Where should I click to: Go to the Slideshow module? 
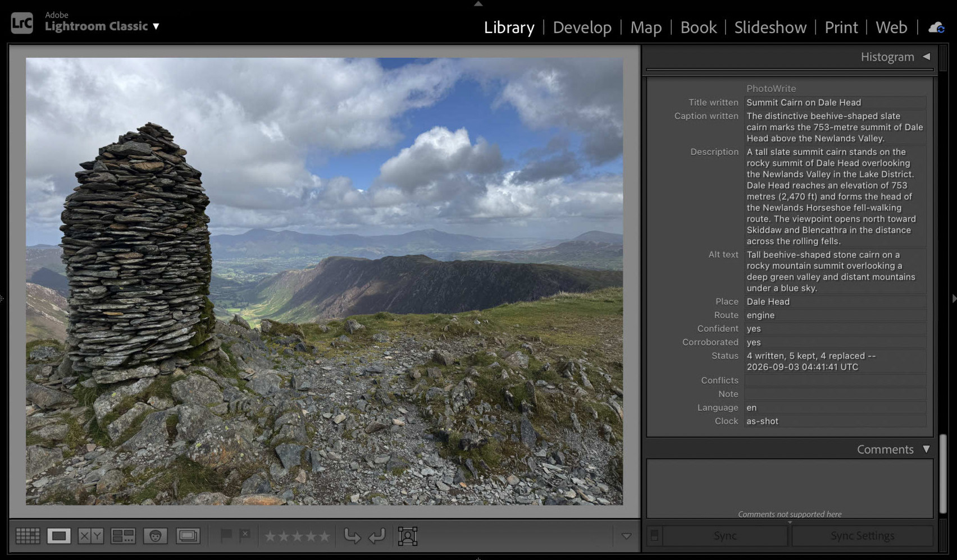(770, 27)
